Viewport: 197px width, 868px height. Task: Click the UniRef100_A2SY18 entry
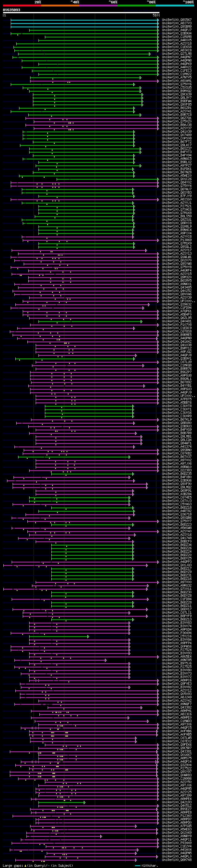(x=177, y=43)
